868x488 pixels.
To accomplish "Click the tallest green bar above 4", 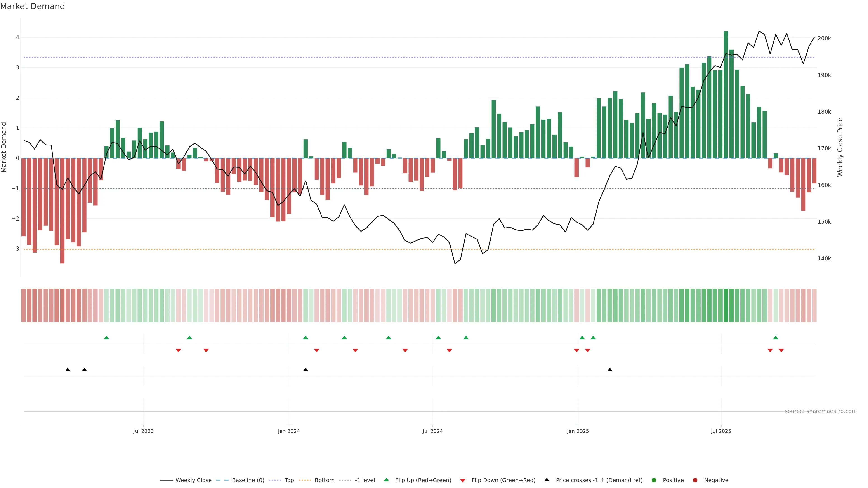I will (x=726, y=94).
